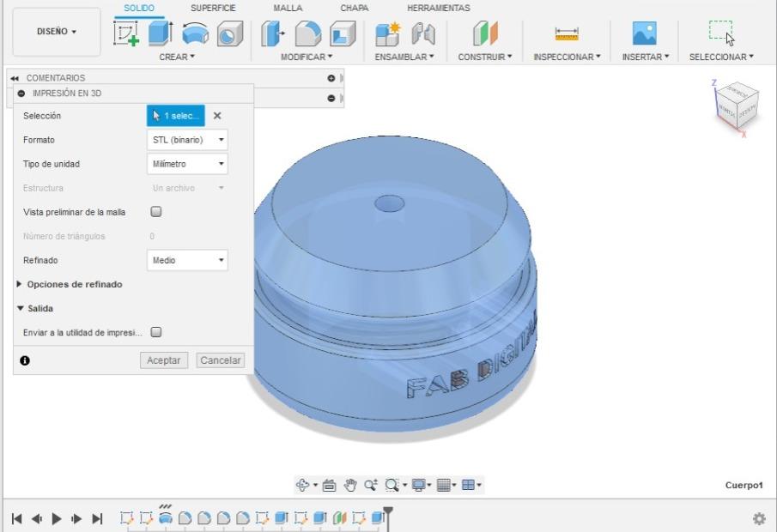The height and width of the screenshot is (532, 777).
Task: Select the revolve feature in timeline
Action: pos(166,518)
